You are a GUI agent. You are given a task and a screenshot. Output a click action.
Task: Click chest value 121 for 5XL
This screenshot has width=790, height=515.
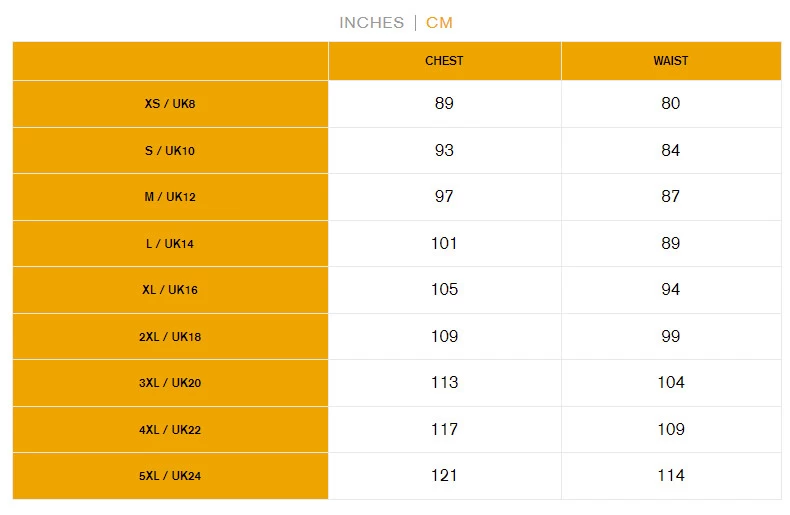point(444,476)
